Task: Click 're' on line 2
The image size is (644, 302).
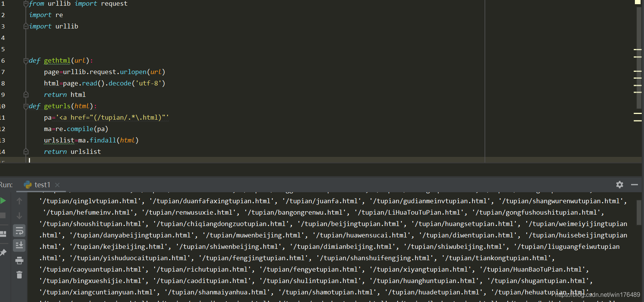Action: [x=59, y=15]
